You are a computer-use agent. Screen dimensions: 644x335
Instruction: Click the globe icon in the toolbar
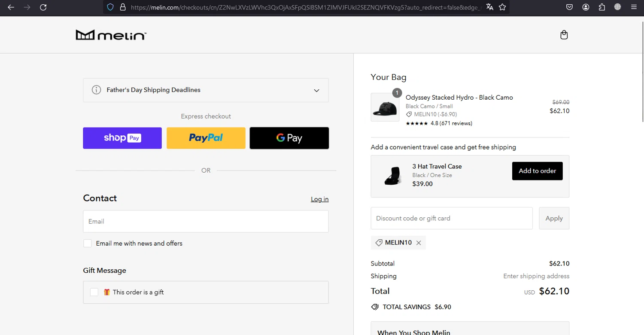(617, 7)
